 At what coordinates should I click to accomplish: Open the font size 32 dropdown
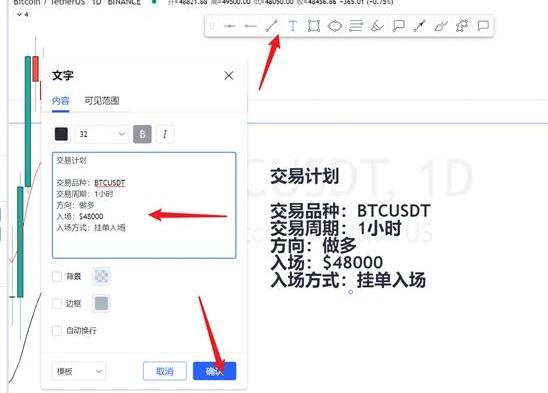click(102, 134)
